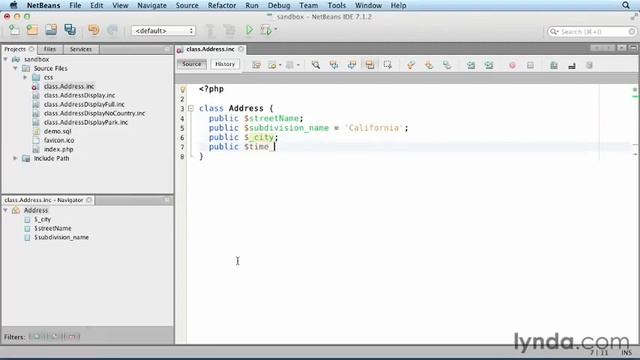Open the File menu
Screen dimensions: 640x360
point(75,5)
